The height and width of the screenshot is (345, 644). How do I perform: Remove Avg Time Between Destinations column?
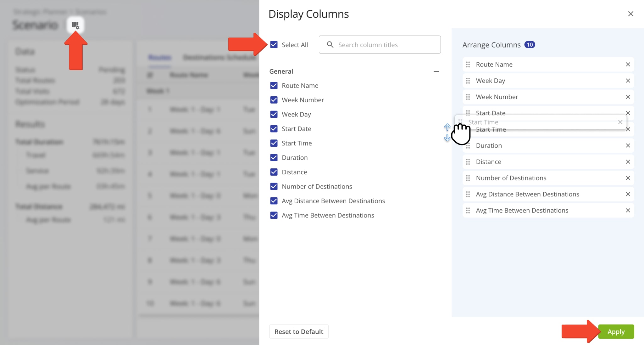click(x=628, y=211)
